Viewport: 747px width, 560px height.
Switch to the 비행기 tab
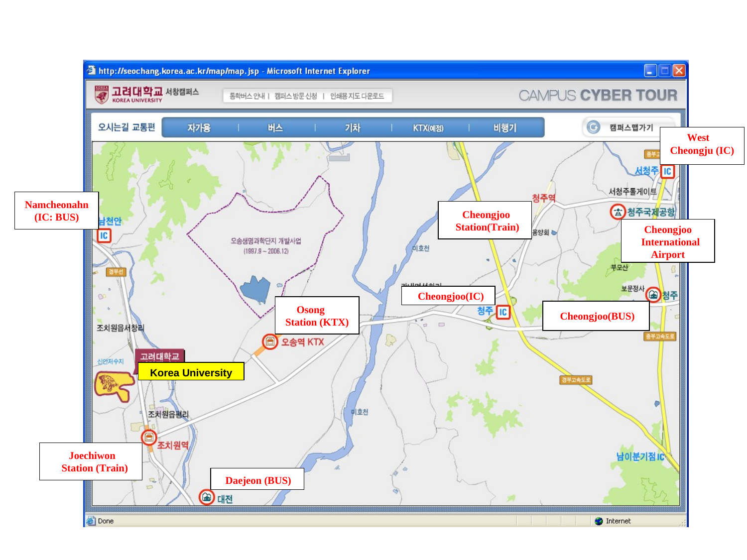(x=504, y=128)
